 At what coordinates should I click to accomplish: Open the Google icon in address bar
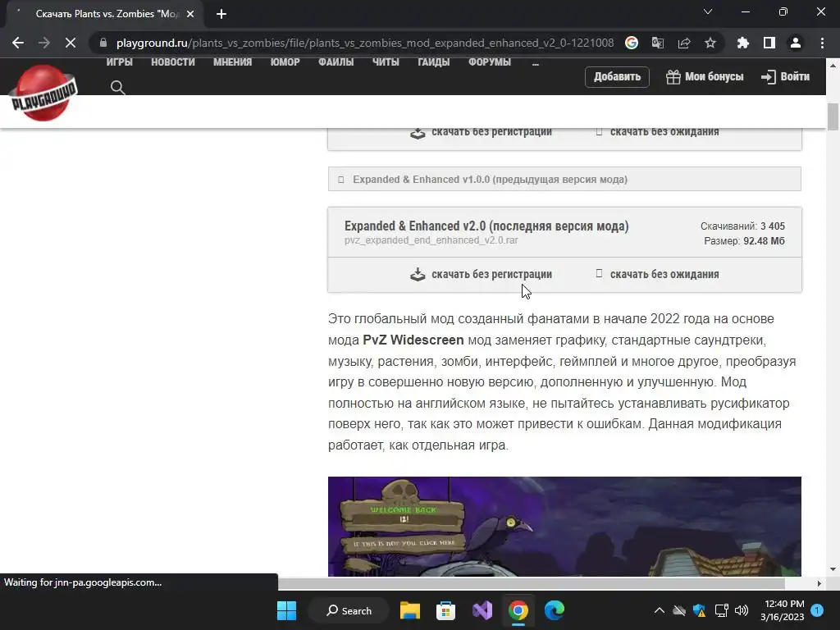(632, 43)
